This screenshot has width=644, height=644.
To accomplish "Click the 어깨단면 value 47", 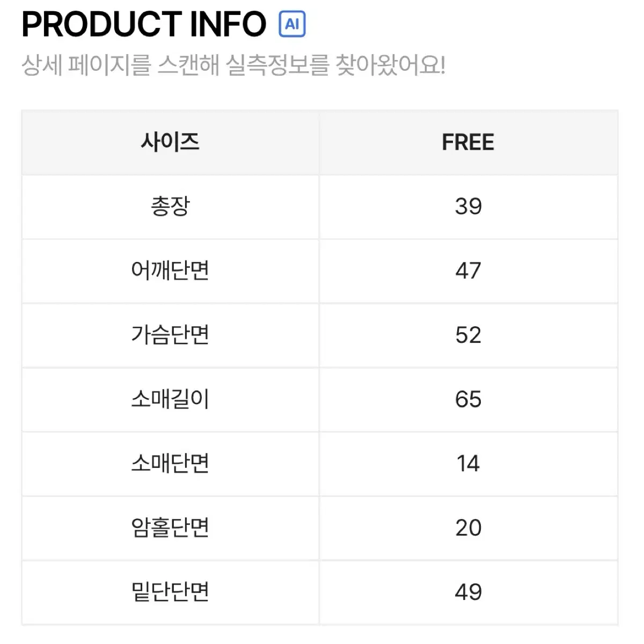I will [468, 271].
